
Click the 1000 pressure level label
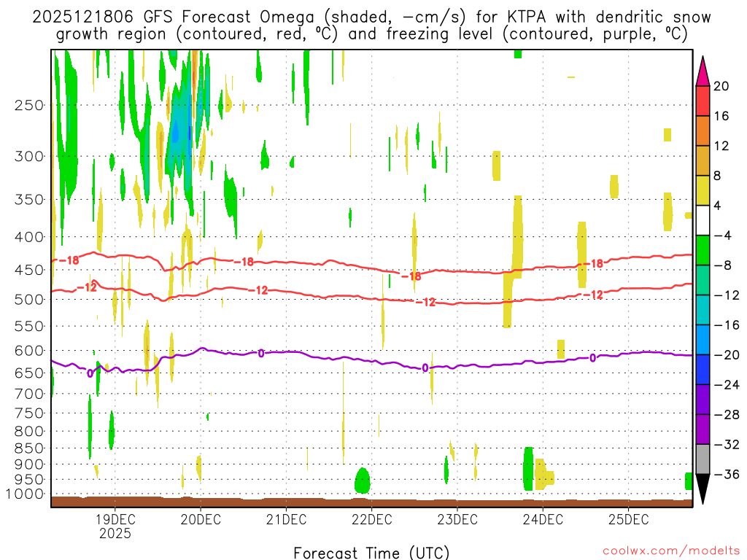24,494
